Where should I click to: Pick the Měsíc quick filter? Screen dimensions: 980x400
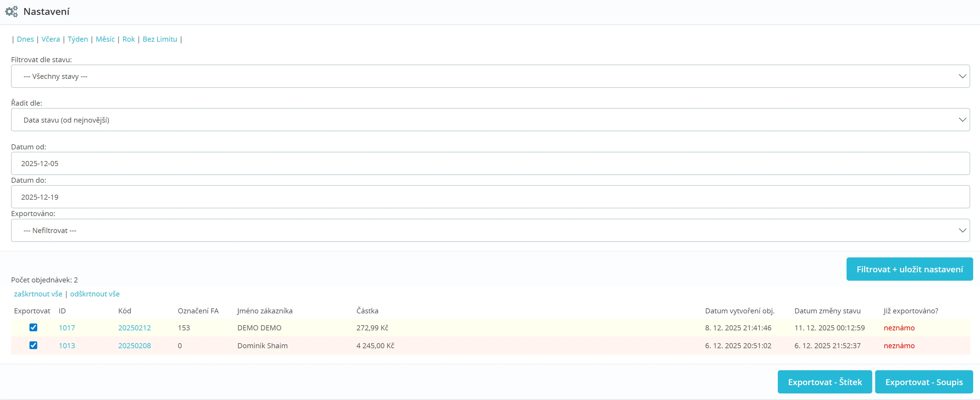tap(105, 39)
